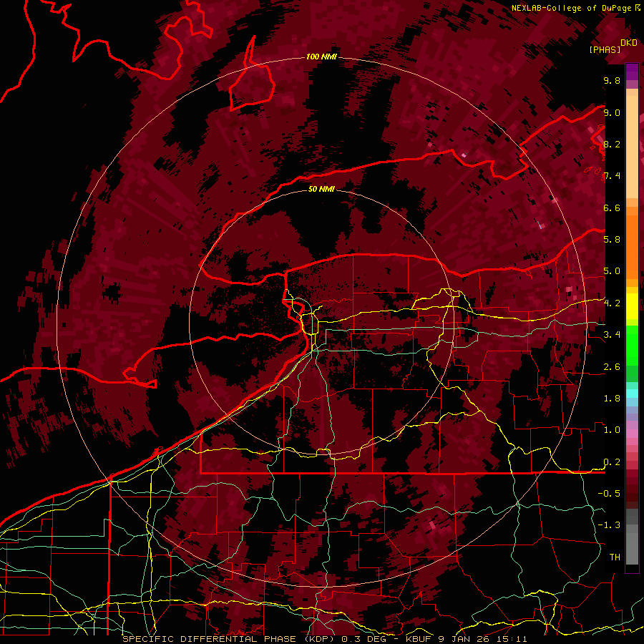644x644 pixels.
Task: Click the 9.0 value on the color scale
Action: (612, 112)
